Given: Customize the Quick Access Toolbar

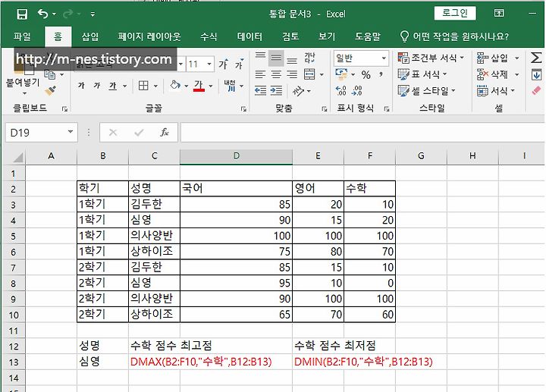Looking at the screenshot, I should coord(93,14).
